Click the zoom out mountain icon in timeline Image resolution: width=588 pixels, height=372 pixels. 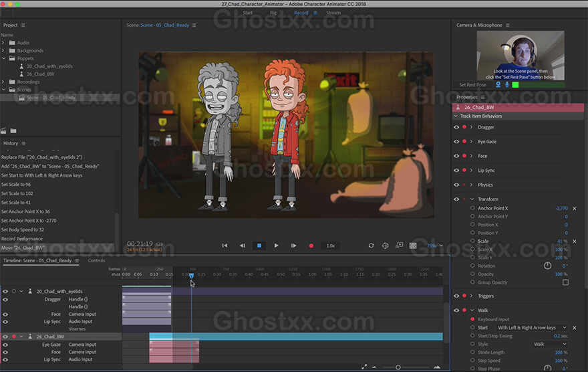point(374,367)
